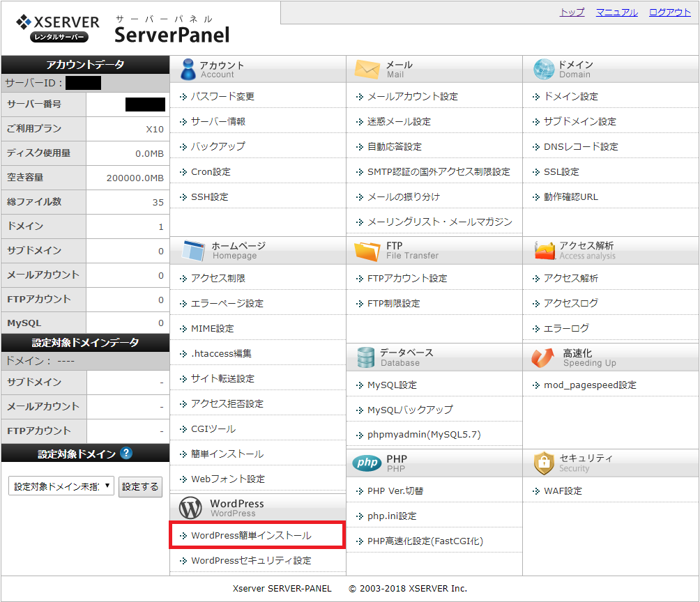Viewport: 700px width, 602px height.
Task: Open サーバー情報
Action: (x=218, y=121)
